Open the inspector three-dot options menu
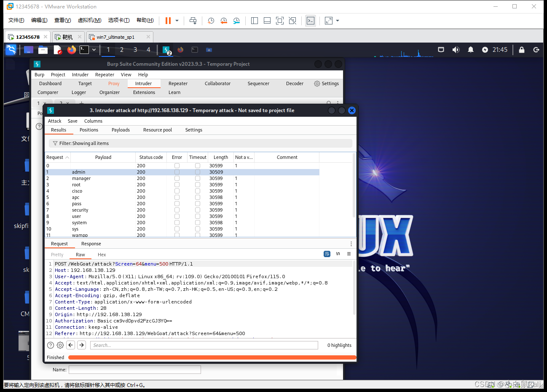This screenshot has height=392, width=547. [351, 244]
